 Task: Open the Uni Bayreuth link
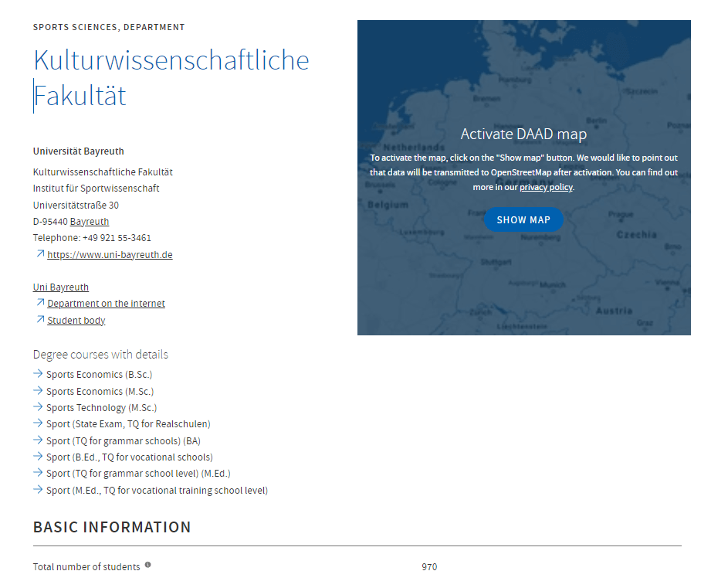click(61, 287)
